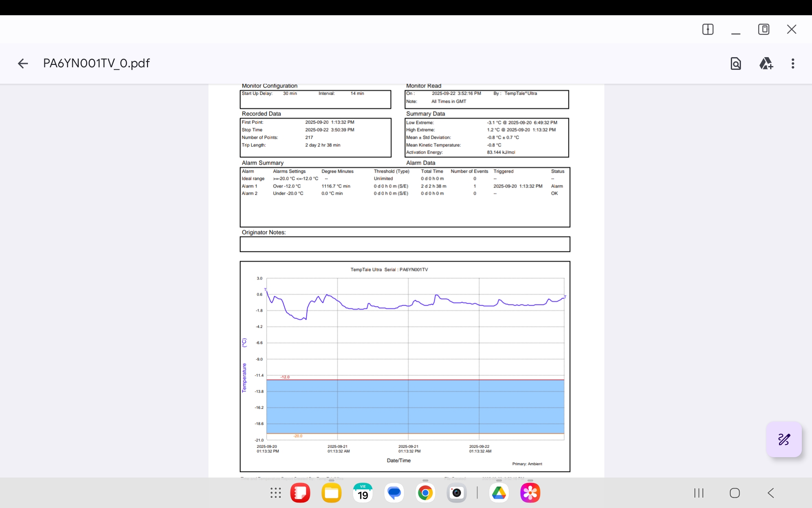Open split-screen window option icon

708,29
